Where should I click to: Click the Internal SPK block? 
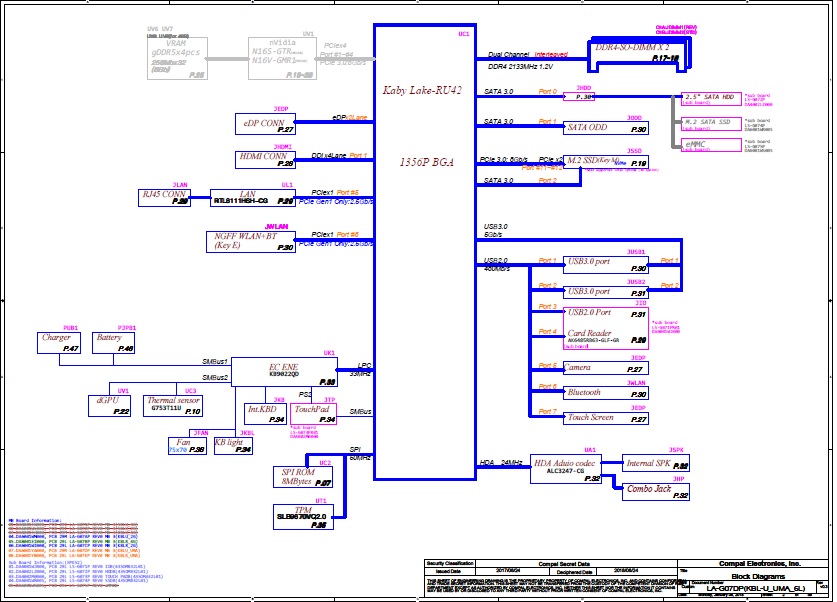pyautogui.click(x=656, y=463)
